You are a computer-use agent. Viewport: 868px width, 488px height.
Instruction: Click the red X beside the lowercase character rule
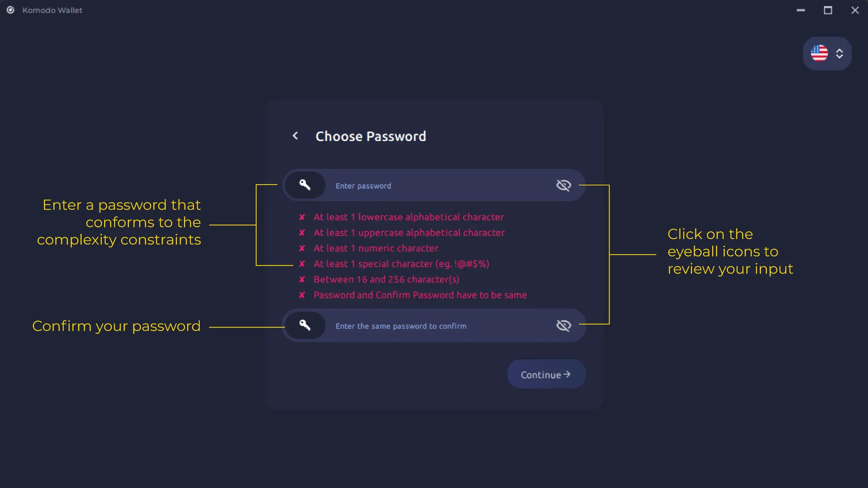point(302,217)
